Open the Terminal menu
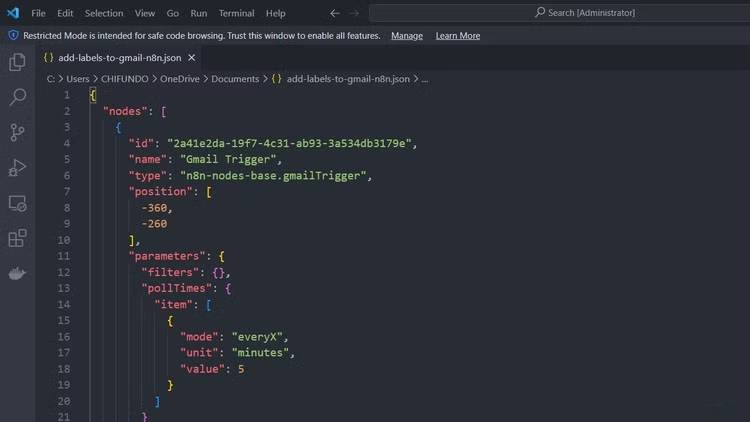This screenshot has height=422, width=750. pyautogui.click(x=236, y=13)
